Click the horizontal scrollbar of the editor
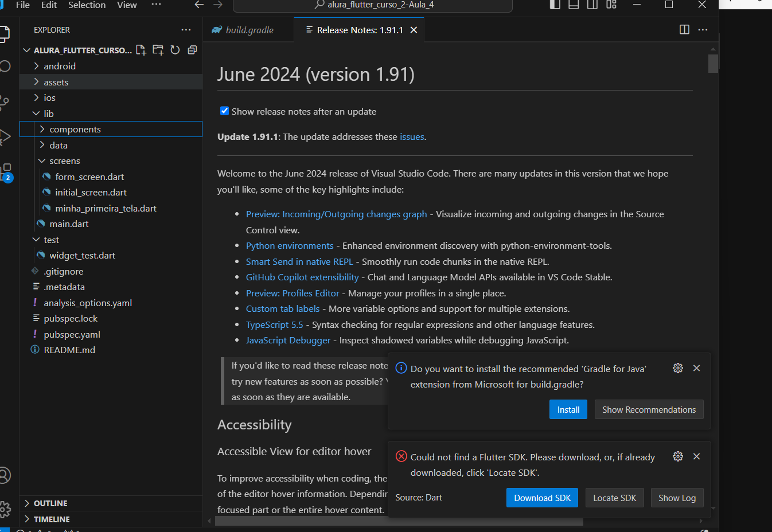The width and height of the screenshot is (772, 532). (399, 521)
